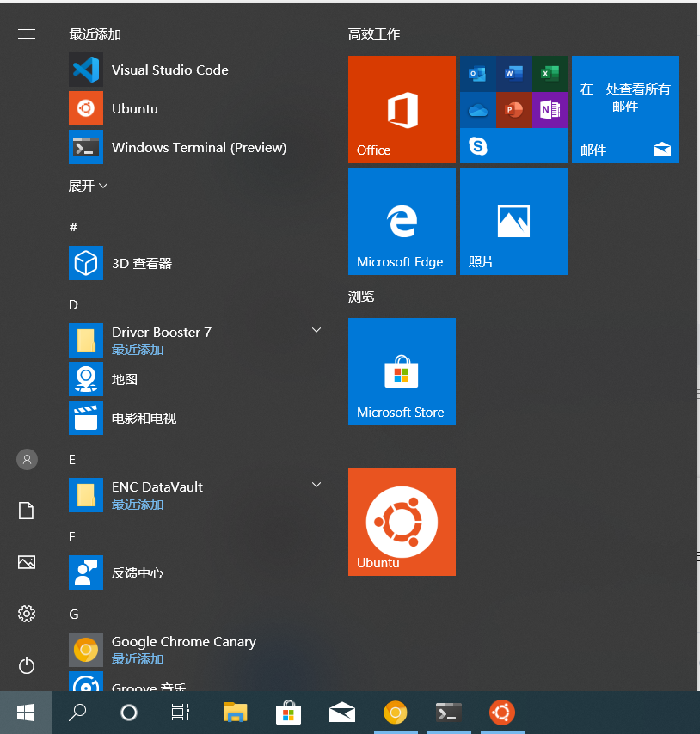The width and height of the screenshot is (700, 734).
Task: Click the # letter header in app list
Action: click(x=73, y=227)
